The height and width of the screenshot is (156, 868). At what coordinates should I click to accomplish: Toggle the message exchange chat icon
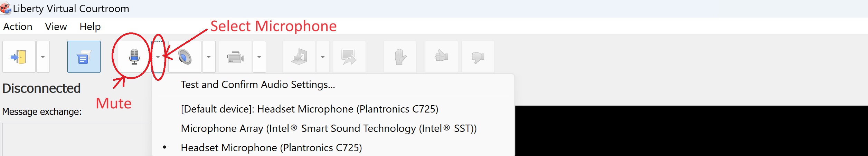tap(84, 57)
